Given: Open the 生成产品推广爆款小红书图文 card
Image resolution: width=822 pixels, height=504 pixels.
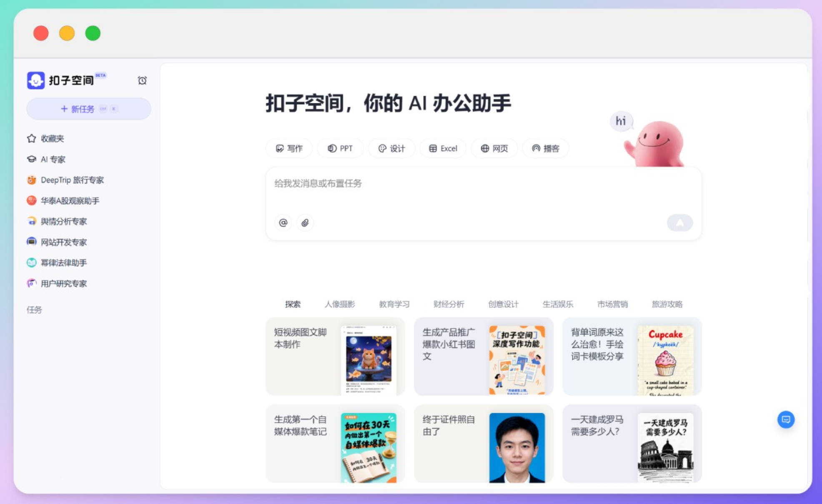Looking at the screenshot, I should 484,357.
